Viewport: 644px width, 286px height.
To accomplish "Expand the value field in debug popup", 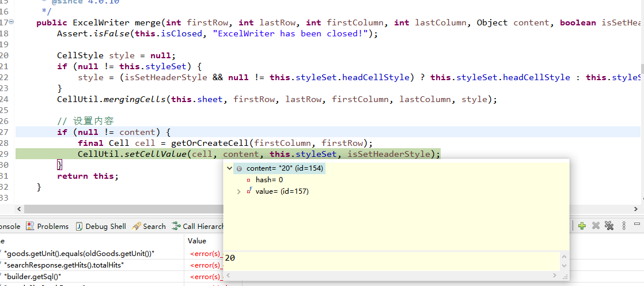I will click(x=239, y=191).
